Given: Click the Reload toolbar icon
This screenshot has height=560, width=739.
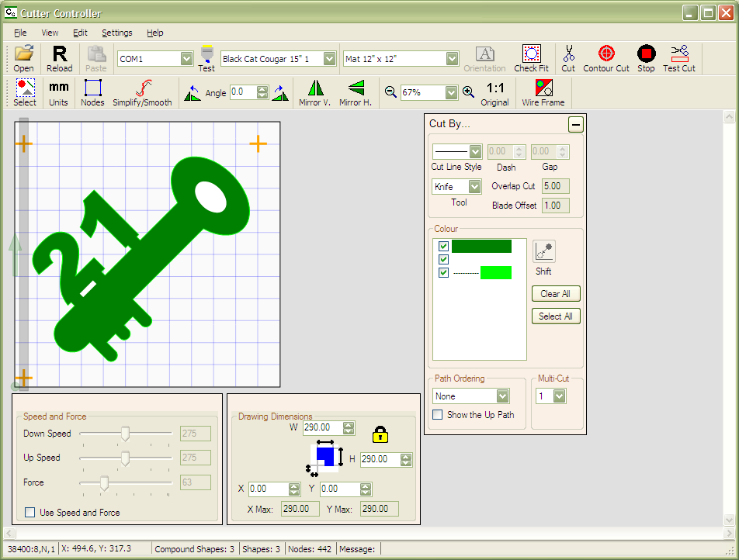Looking at the screenshot, I should [59, 58].
